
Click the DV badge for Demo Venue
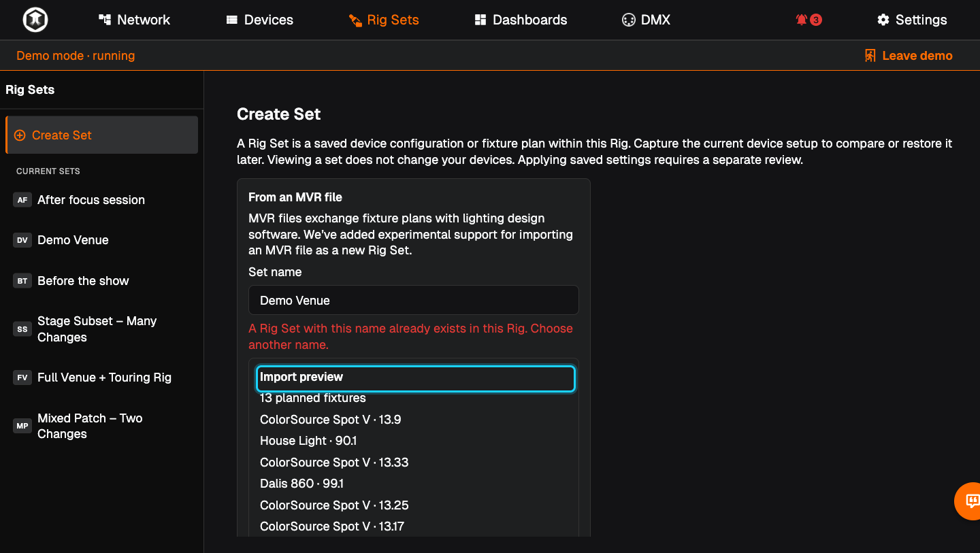click(22, 240)
